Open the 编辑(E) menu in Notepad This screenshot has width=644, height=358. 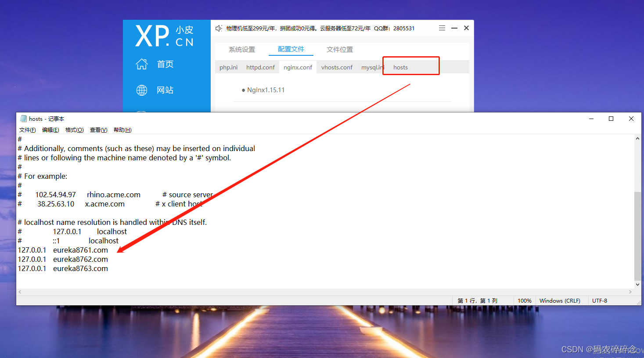[50, 130]
